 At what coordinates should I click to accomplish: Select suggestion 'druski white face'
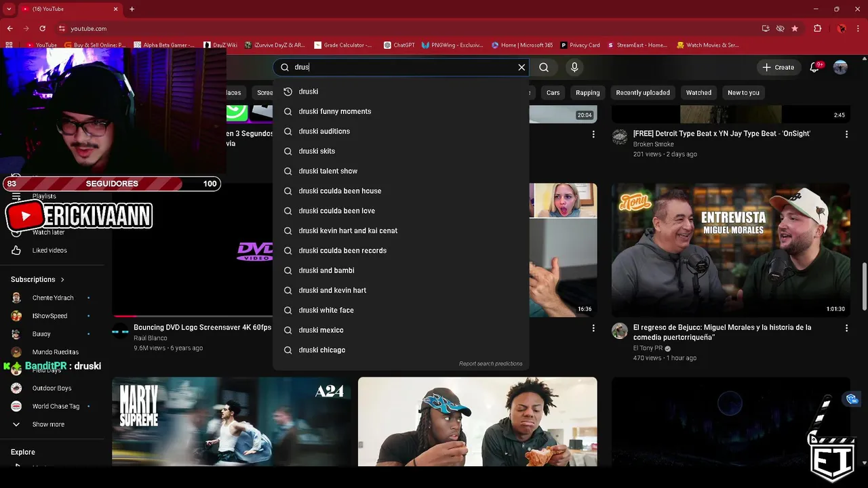pos(401,310)
